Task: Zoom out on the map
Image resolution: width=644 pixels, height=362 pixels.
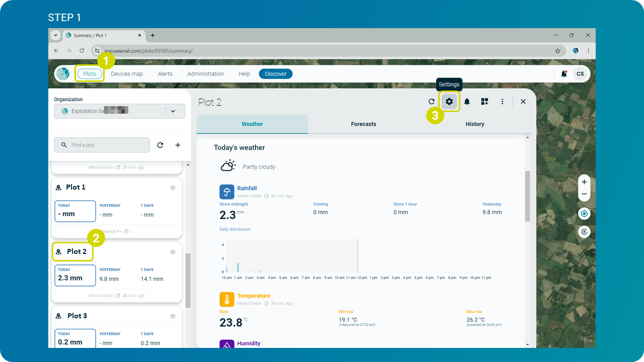Action: click(584, 194)
